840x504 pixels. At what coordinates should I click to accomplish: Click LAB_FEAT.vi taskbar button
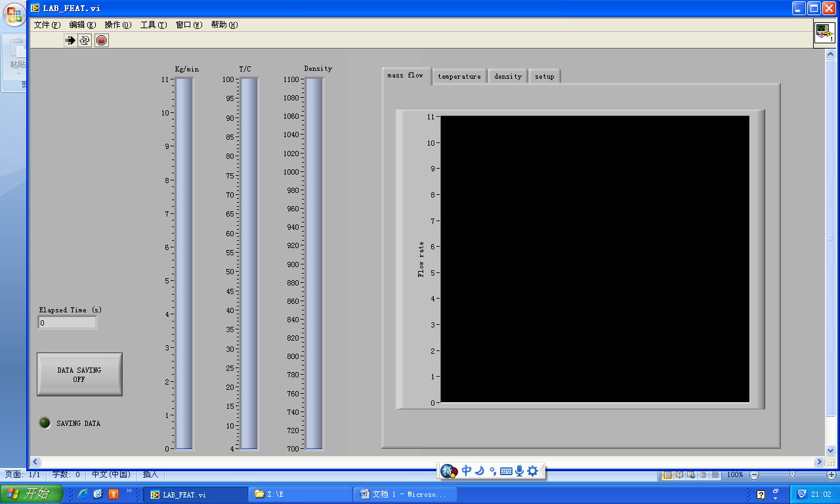point(195,494)
